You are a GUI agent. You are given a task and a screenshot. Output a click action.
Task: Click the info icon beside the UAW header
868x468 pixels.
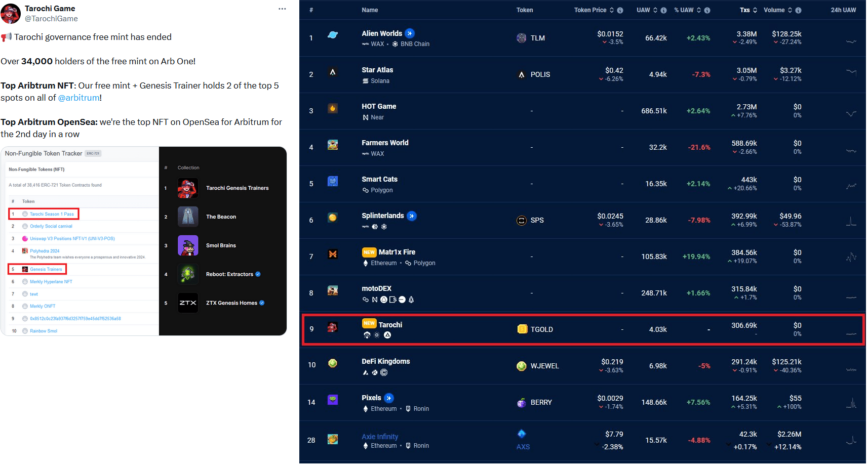coord(663,10)
